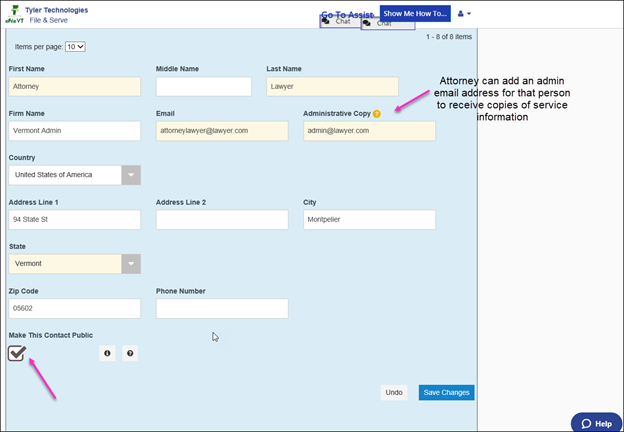
Task: Click the Phone Number field
Action: tap(222, 308)
